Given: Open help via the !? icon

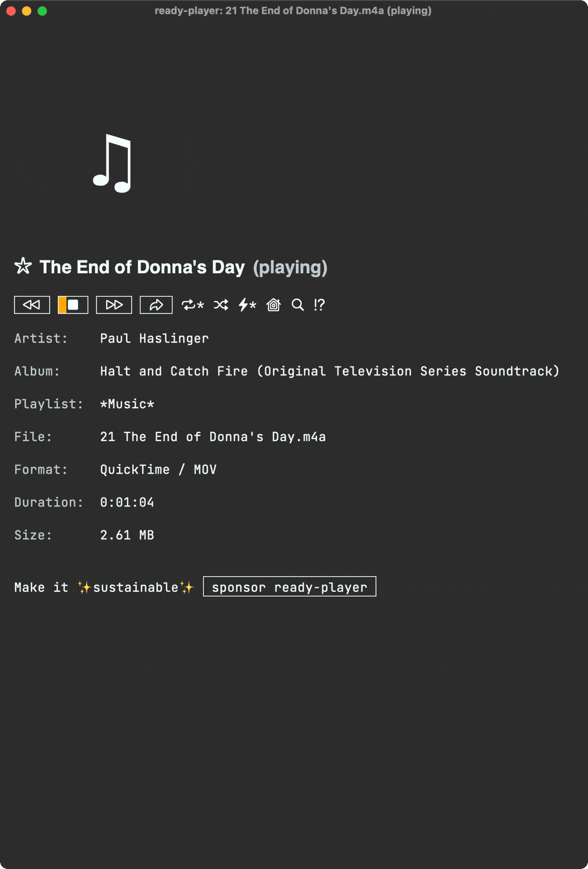Looking at the screenshot, I should tap(319, 305).
